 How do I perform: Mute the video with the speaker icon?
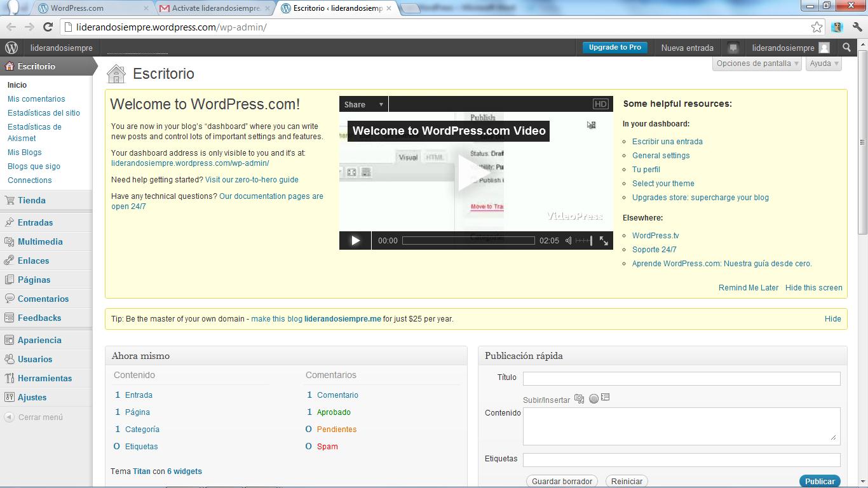pyautogui.click(x=569, y=240)
